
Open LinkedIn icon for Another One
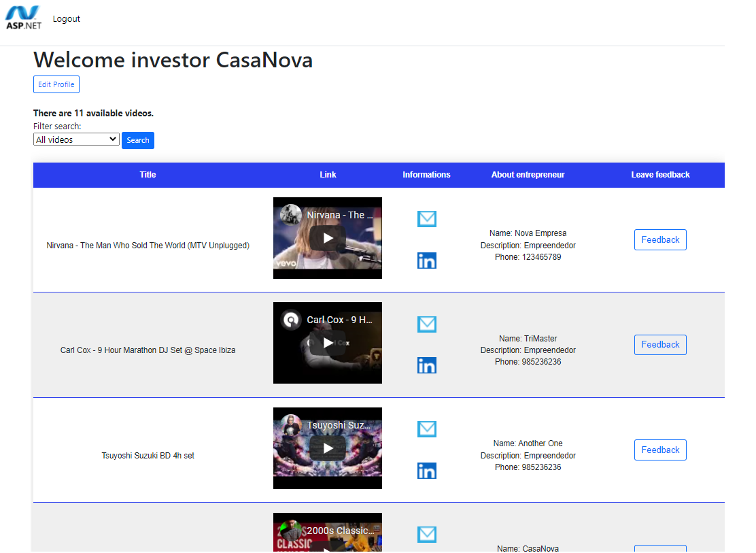pyautogui.click(x=426, y=471)
